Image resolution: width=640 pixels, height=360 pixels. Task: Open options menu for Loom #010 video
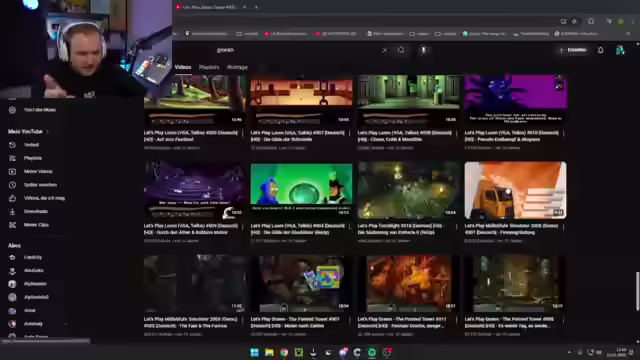pyautogui.click(x=564, y=133)
